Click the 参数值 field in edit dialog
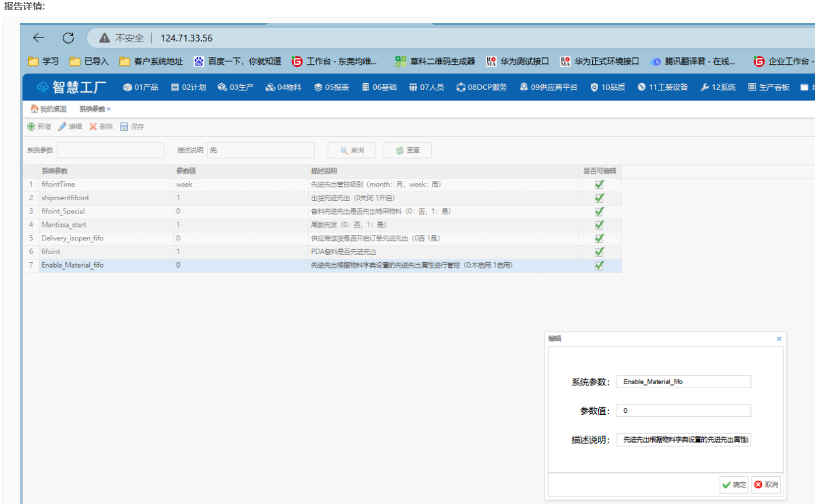 (x=683, y=411)
